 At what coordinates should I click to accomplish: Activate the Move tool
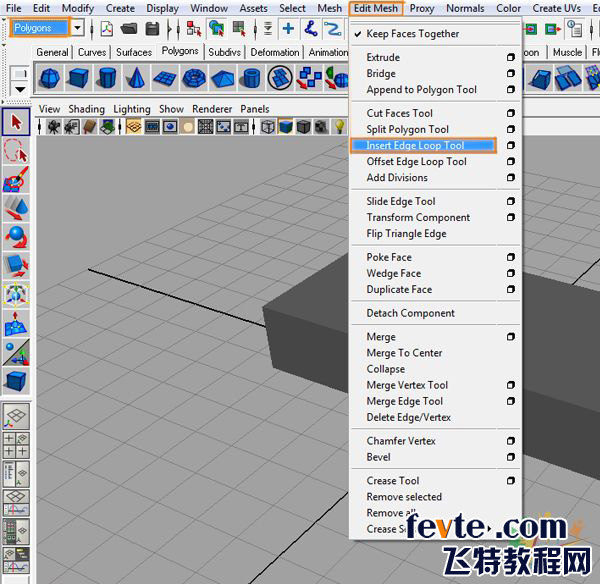click(x=16, y=208)
